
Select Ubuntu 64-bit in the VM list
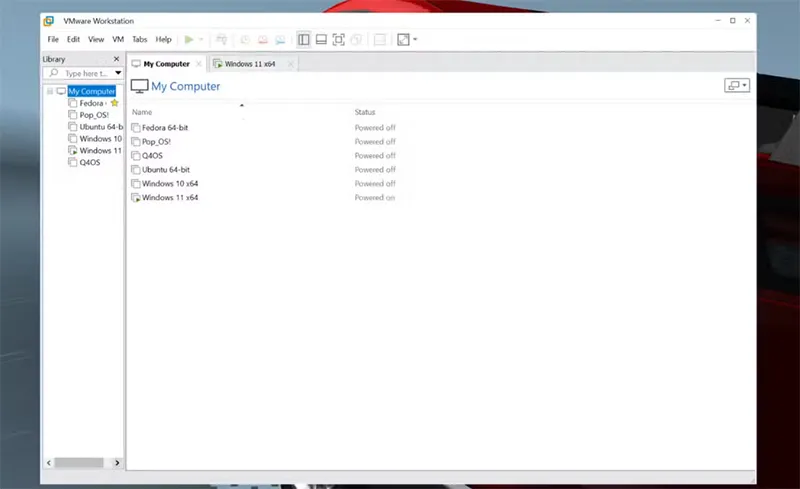165,170
